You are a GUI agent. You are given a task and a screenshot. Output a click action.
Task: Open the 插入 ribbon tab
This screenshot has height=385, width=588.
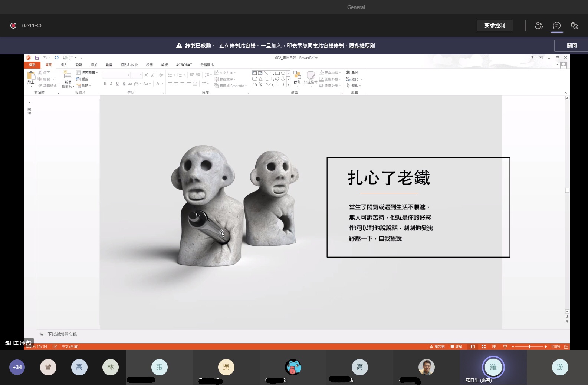[x=64, y=65]
